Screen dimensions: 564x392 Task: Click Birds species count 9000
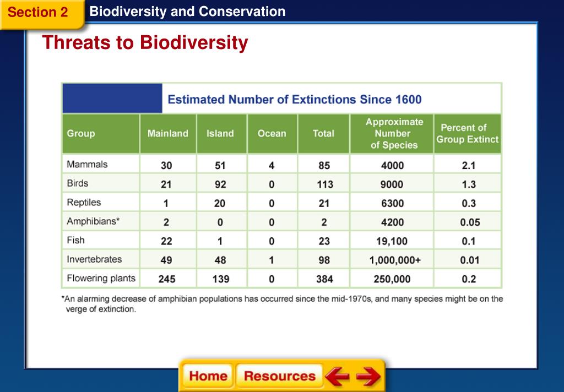pyautogui.click(x=392, y=184)
